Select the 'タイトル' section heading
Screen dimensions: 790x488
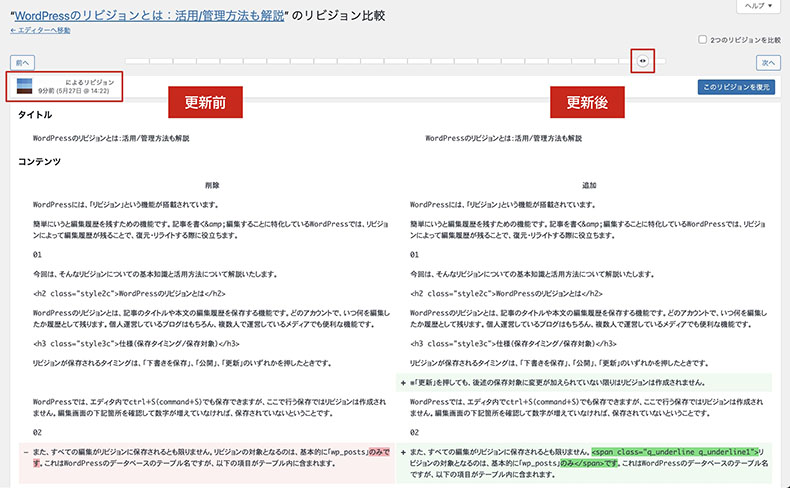tap(35, 115)
